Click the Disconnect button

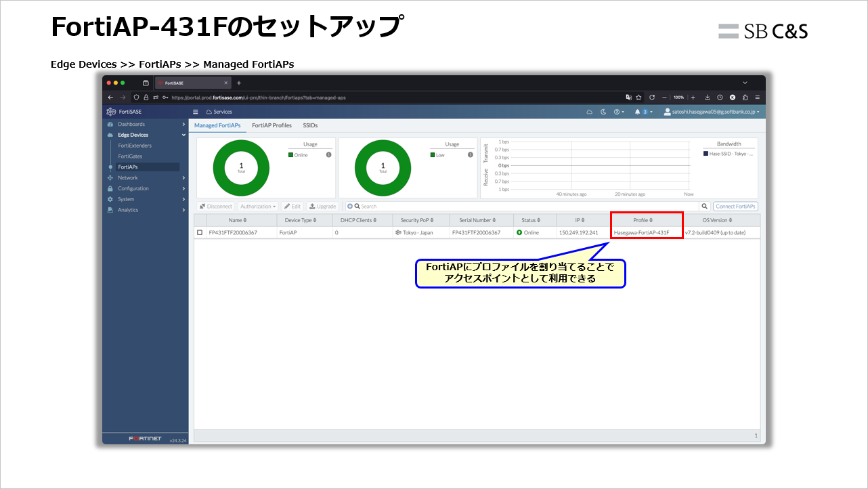pyautogui.click(x=216, y=207)
